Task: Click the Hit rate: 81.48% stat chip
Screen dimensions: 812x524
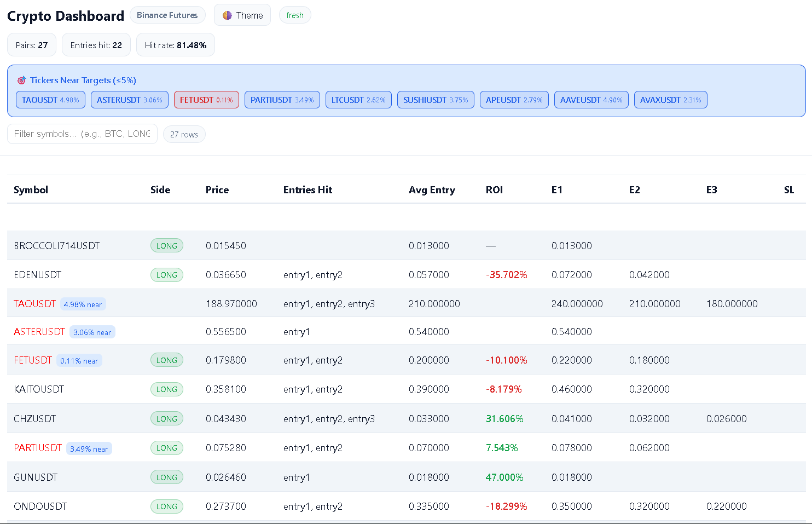Action: pos(176,44)
